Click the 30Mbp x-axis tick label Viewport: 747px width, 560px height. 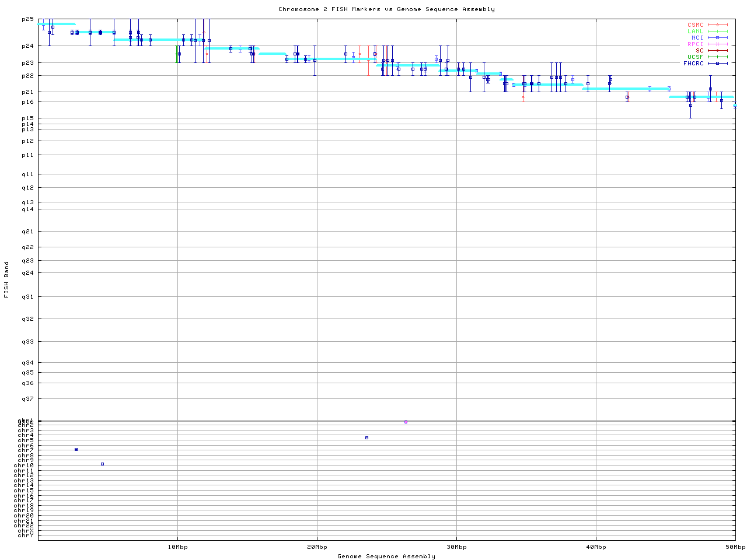click(x=456, y=547)
